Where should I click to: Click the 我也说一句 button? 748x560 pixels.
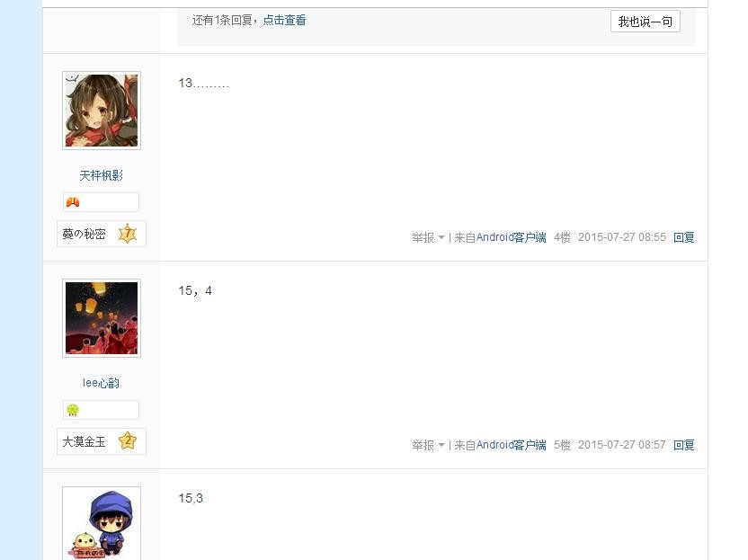(x=645, y=22)
